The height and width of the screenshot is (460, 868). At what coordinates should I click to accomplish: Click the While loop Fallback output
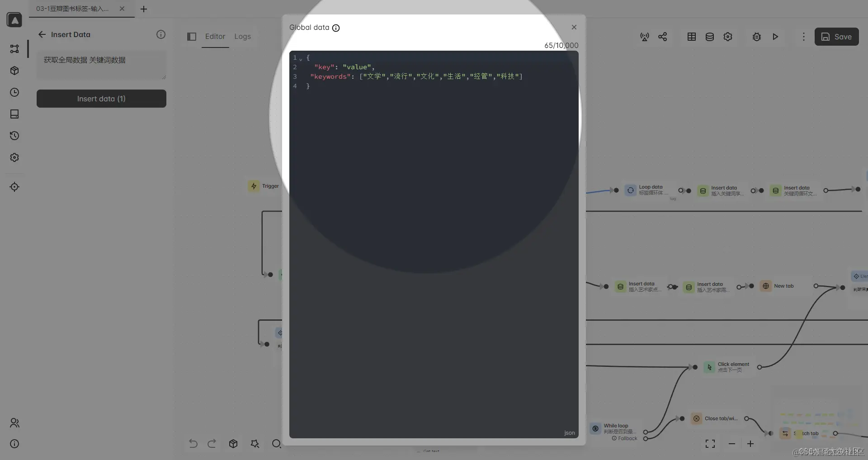click(646, 438)
